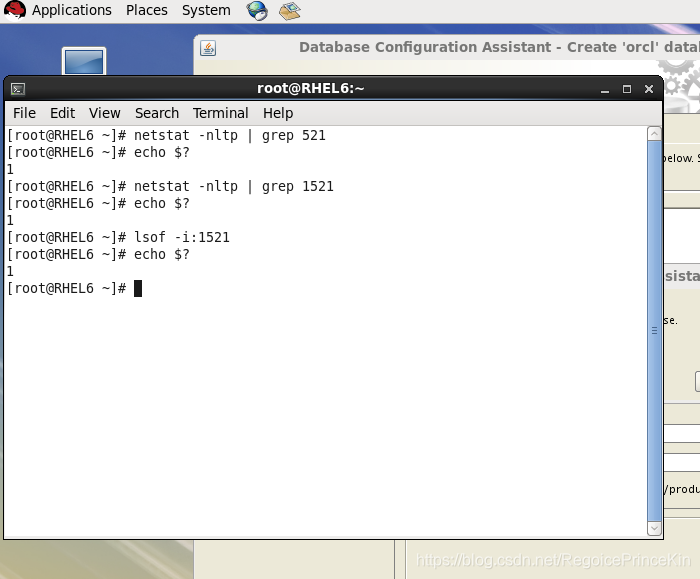Click the Computer desktop icon
This screenshot has height=579, width=700.
(84, 61)
